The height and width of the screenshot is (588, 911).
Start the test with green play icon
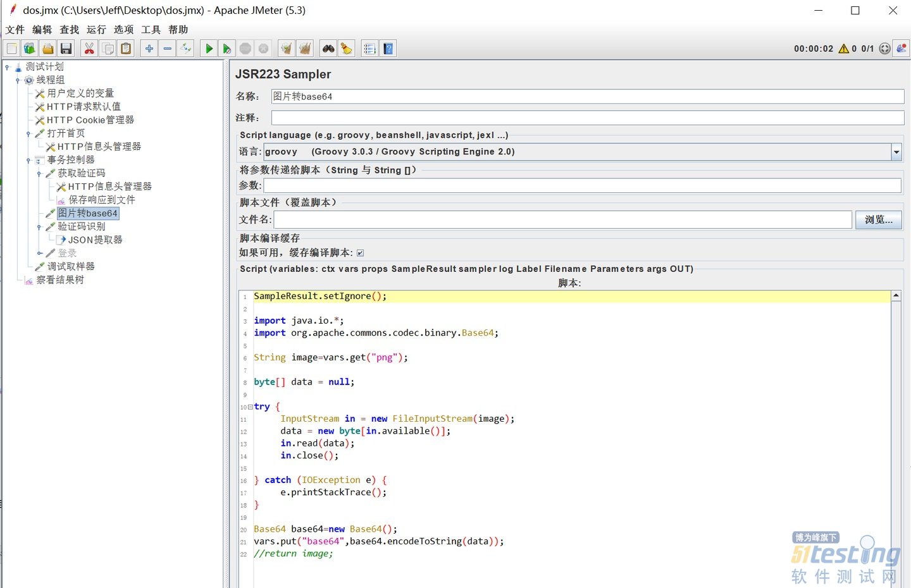pos(209,49)
